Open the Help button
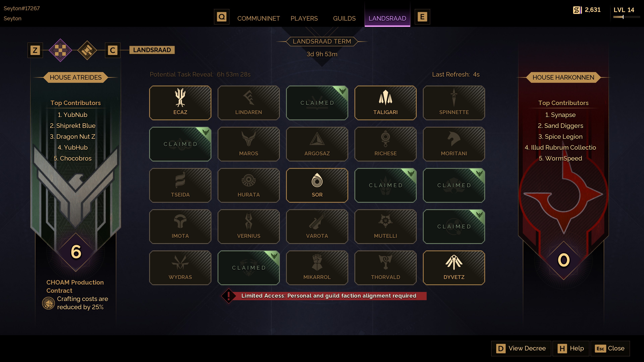Screen dimensions: 644x362 571,348
